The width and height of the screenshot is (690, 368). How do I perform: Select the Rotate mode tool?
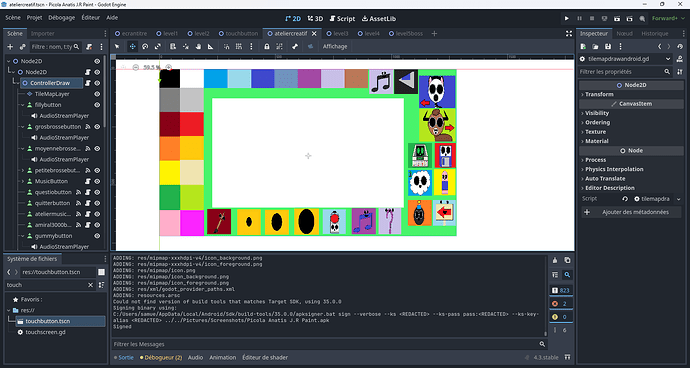coord(145,46)
